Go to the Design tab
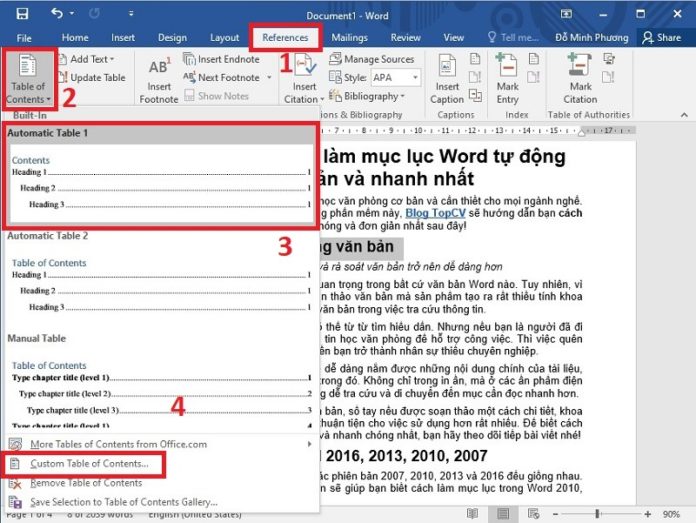Viewport: 696px width, 523px height. 172,38
